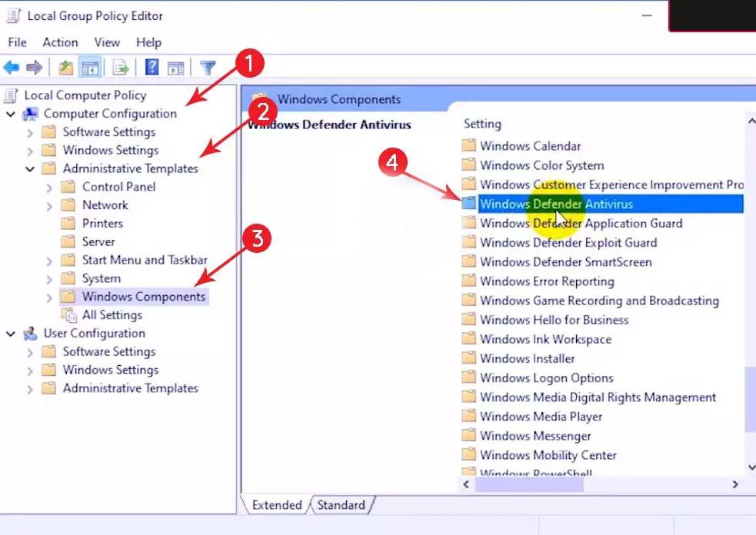Select Local Computer Policy root node
The width and height of the screenshot is (756, 535).
85,95
